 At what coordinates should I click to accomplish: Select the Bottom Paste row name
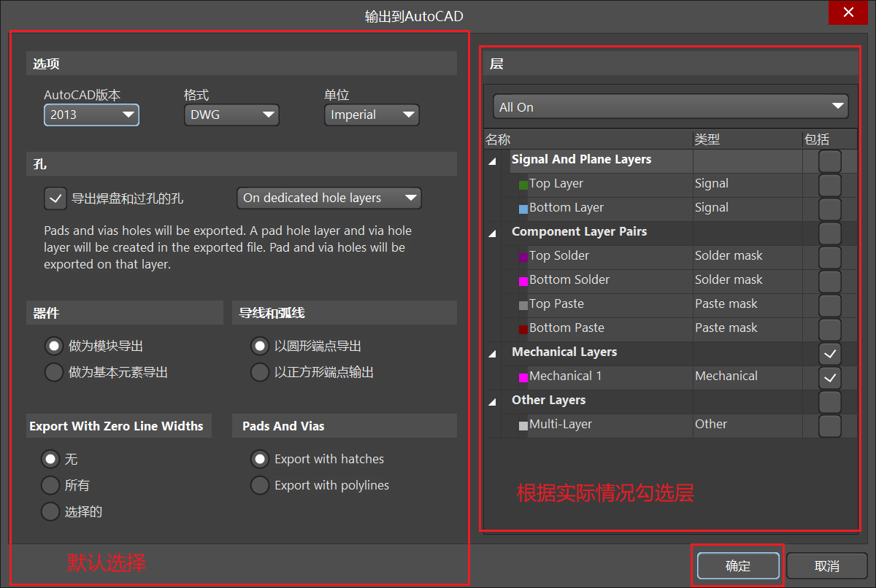click(x=566, y=328)
